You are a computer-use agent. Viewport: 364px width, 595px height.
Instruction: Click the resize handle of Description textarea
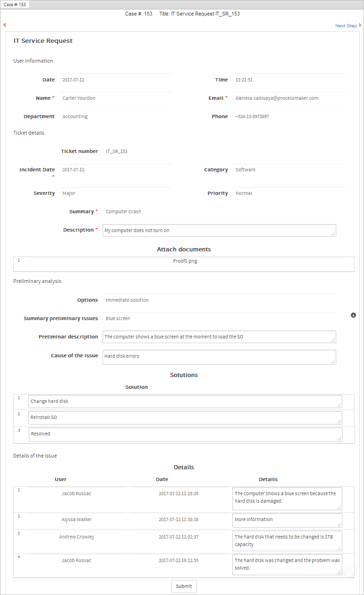pyautogui.click(x=333, y=233)
